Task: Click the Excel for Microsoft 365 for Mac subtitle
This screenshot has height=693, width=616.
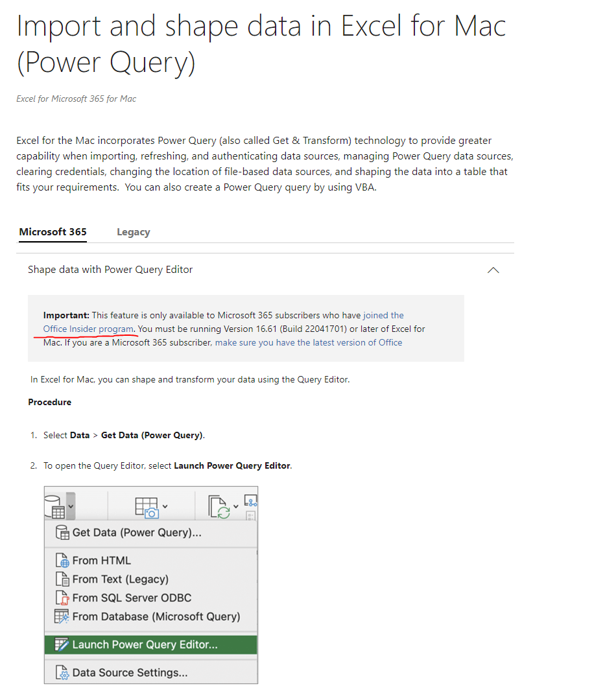Action: point(76,99)
